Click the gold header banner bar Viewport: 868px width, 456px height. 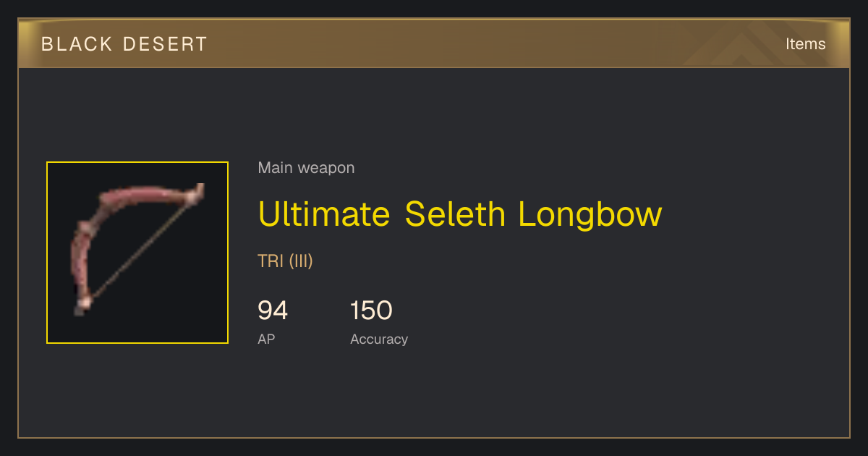(434, 43)
